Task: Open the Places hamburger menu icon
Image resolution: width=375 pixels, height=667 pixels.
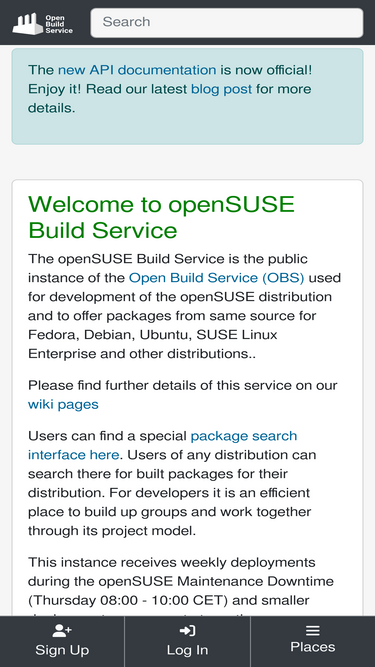Action: tap(312, 630)
